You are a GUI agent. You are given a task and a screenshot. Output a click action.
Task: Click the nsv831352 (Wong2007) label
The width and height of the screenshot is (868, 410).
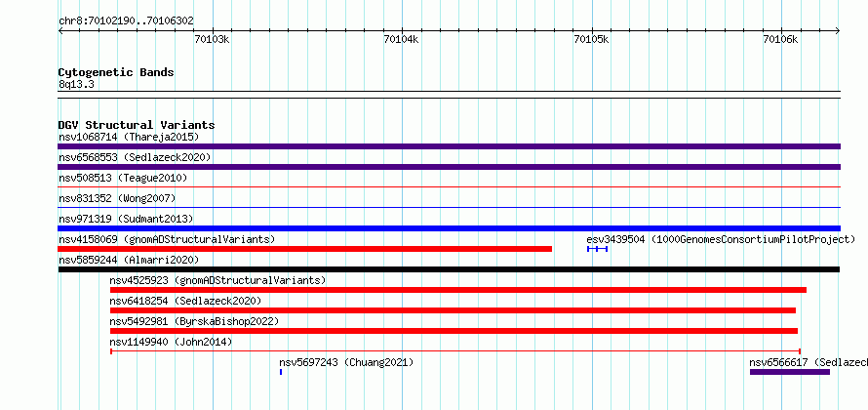coord(117,198)
